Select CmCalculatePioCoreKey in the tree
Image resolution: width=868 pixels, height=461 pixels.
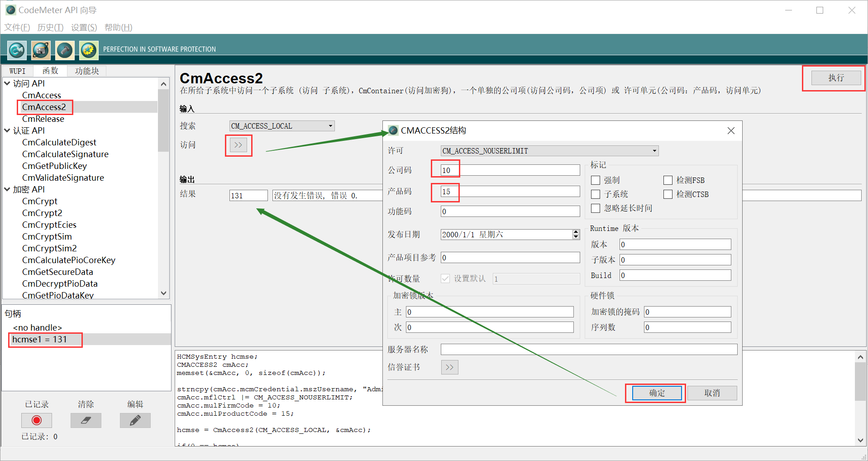[69, 260]
